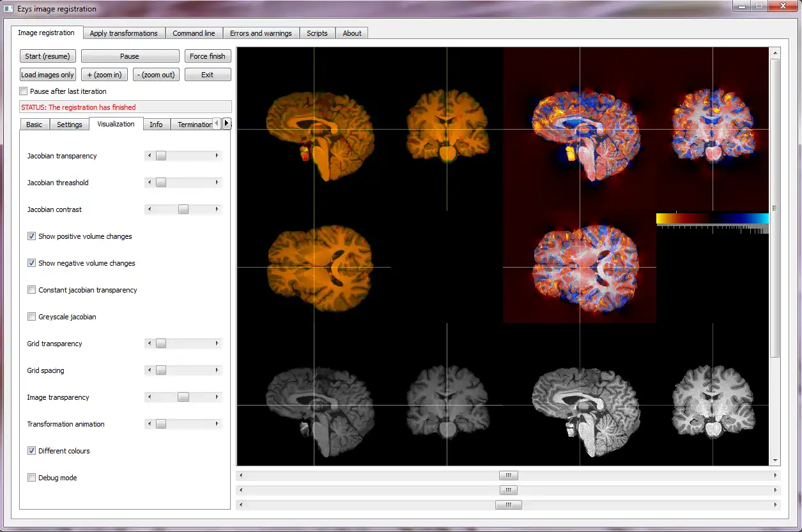This screenshot has height=532, width=802.
Task: Open the Command line tab
Action: click(194, 33)
